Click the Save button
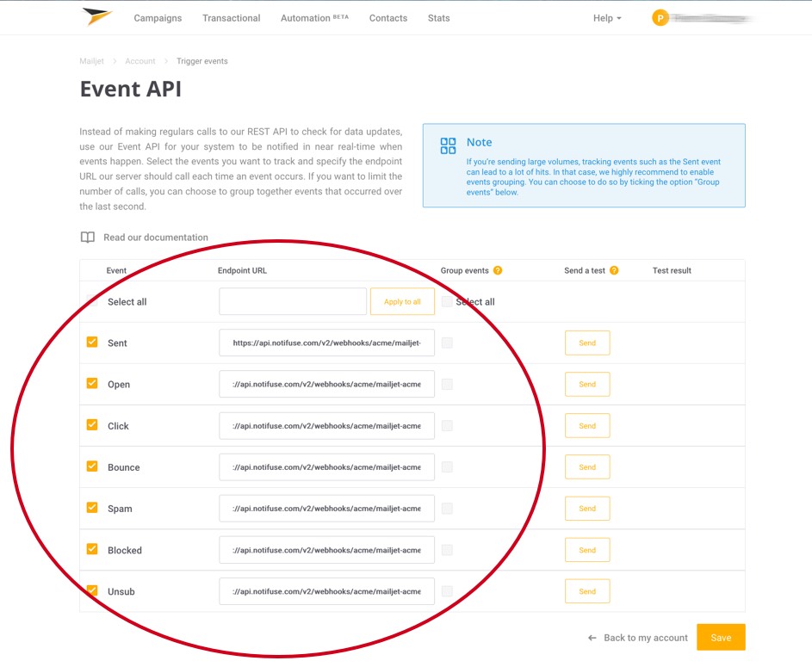 [721, 637]
